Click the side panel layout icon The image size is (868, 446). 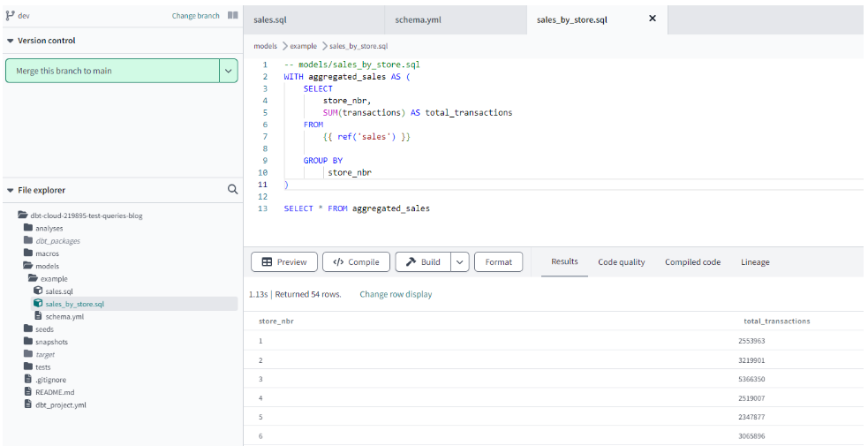232,15
